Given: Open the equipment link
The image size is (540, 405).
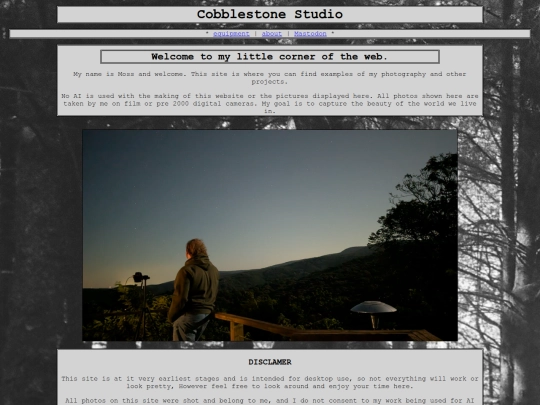Looking at the screenshot, I should point(231,34).
